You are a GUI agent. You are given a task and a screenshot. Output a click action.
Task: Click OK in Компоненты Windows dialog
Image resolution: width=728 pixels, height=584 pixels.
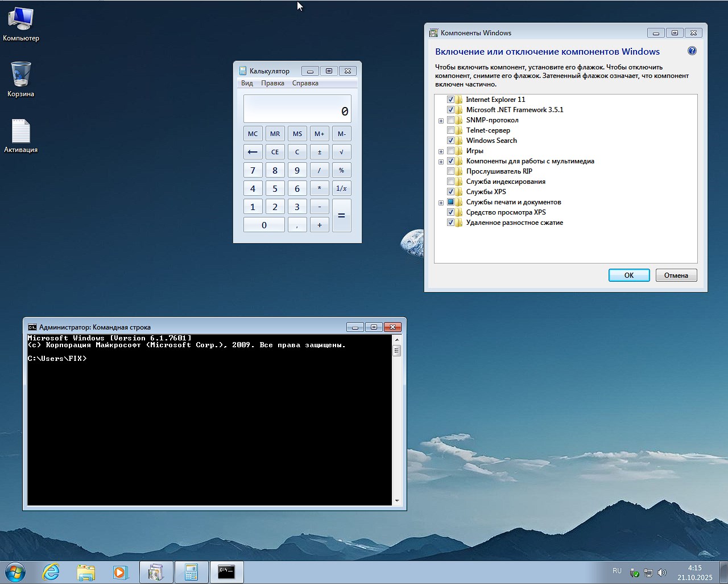coord(628,275)
